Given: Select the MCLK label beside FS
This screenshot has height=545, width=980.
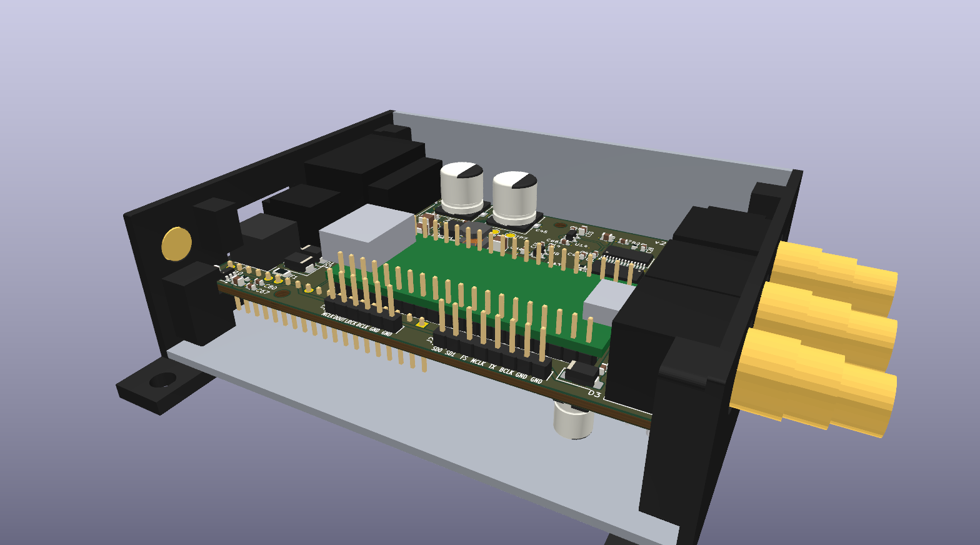Looking at the screenshot, I should tap(477, 362).
